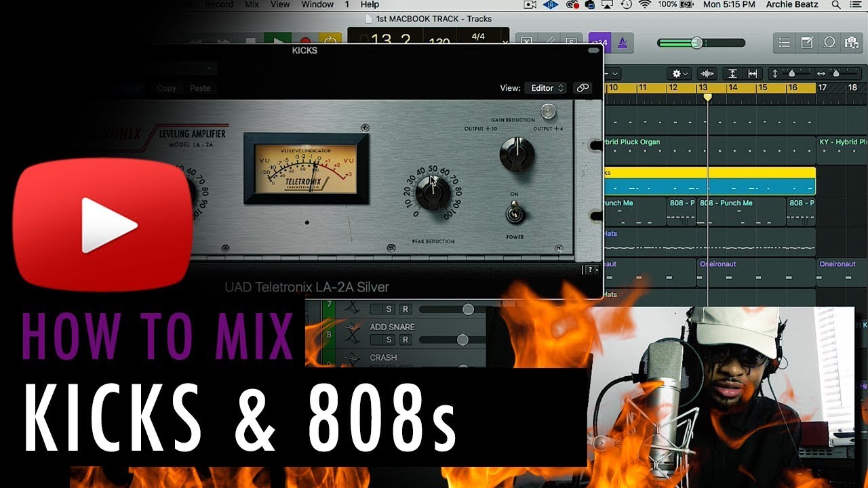This screenshot has height=488, width=868.
Task: Open the numbered 1 screenset menu
Action: (x=347, y=5)
